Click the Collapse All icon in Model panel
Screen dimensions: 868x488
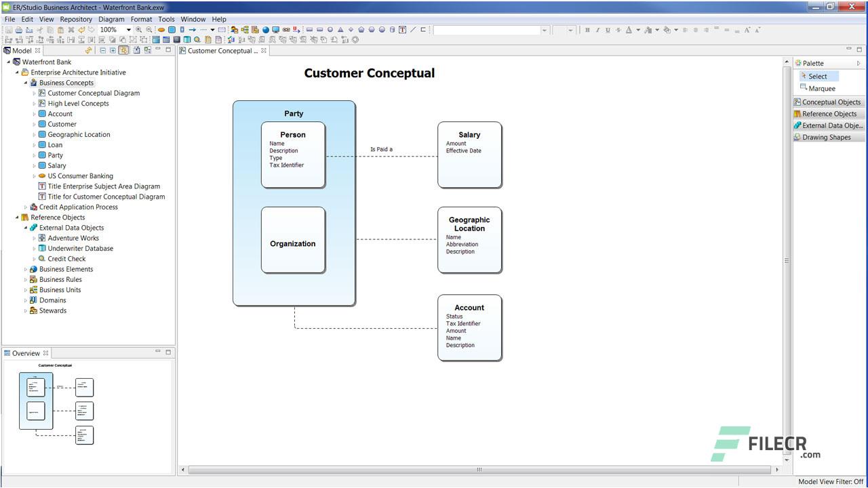point(103,50)
